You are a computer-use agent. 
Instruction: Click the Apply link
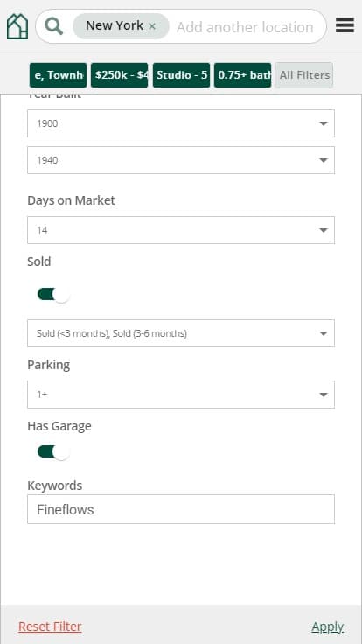click(328, 626)
